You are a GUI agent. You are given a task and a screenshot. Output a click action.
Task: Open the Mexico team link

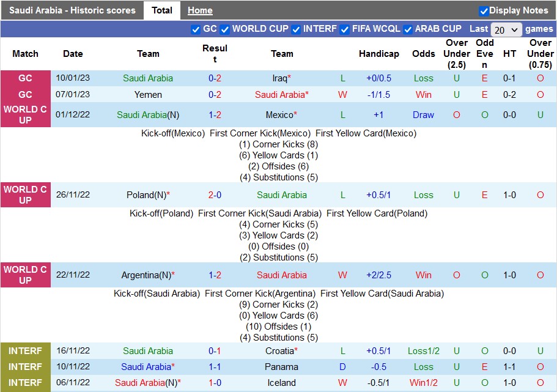click(x=280, y=115)
